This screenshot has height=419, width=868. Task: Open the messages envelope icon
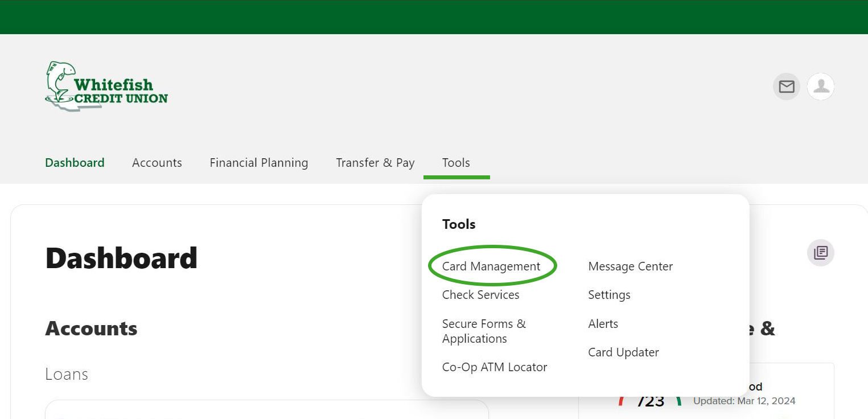(787, 87)
